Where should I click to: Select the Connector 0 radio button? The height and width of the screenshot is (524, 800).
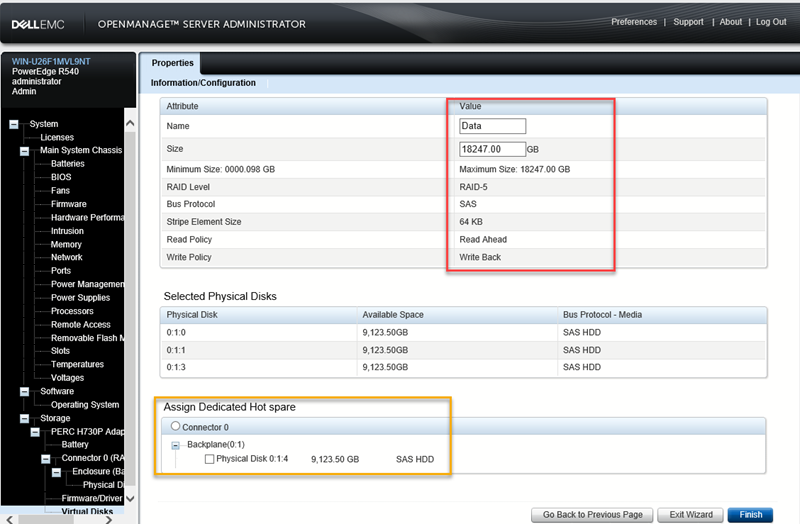(x=175, y=427)
